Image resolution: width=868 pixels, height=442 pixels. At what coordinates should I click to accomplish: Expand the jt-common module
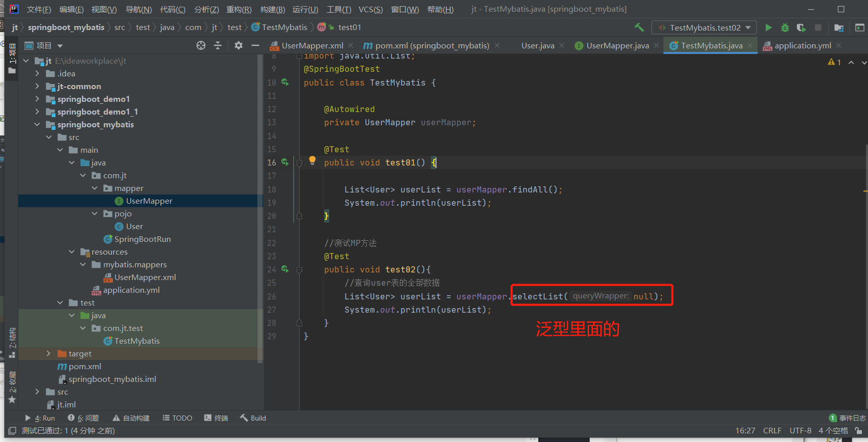tap(37, 86)
